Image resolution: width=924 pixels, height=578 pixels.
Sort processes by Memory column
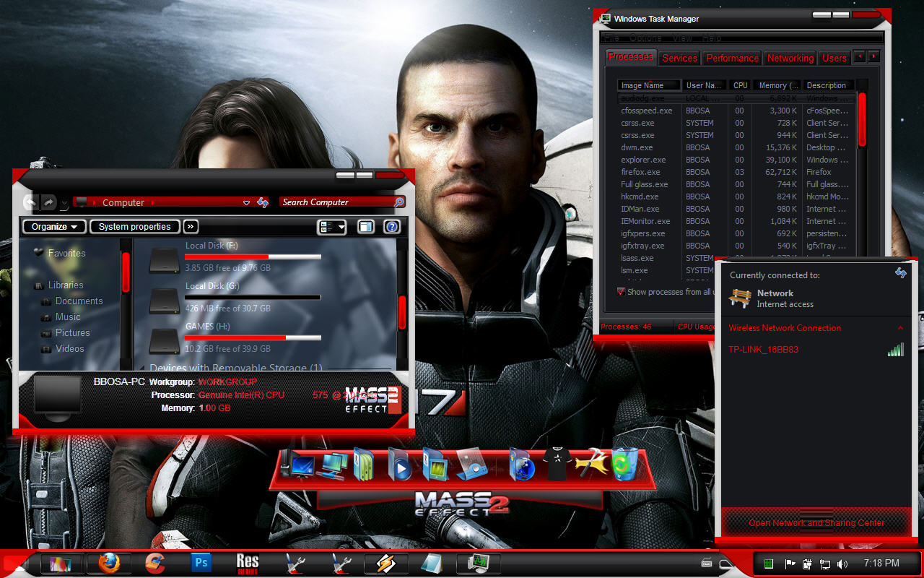tap(777, 85)
